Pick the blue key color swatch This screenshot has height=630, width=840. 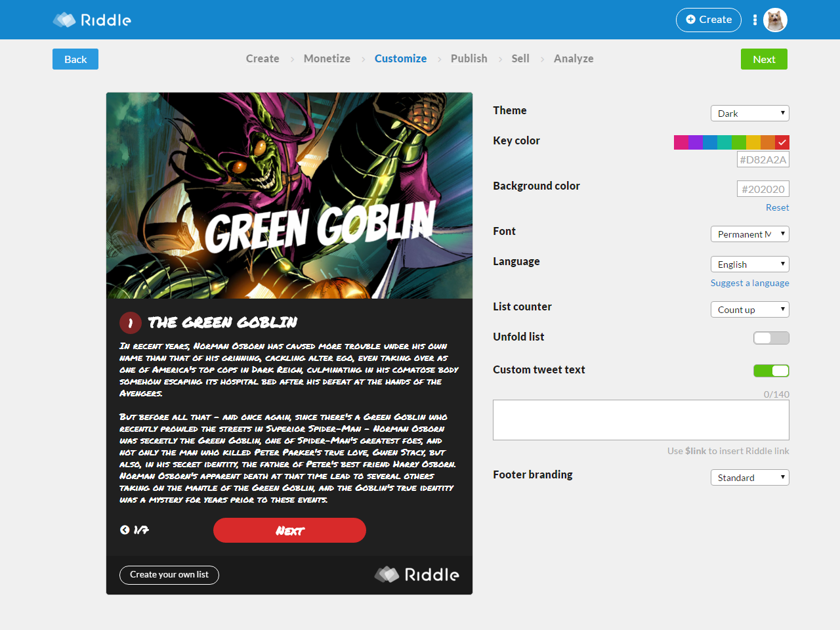coord(710,142)
